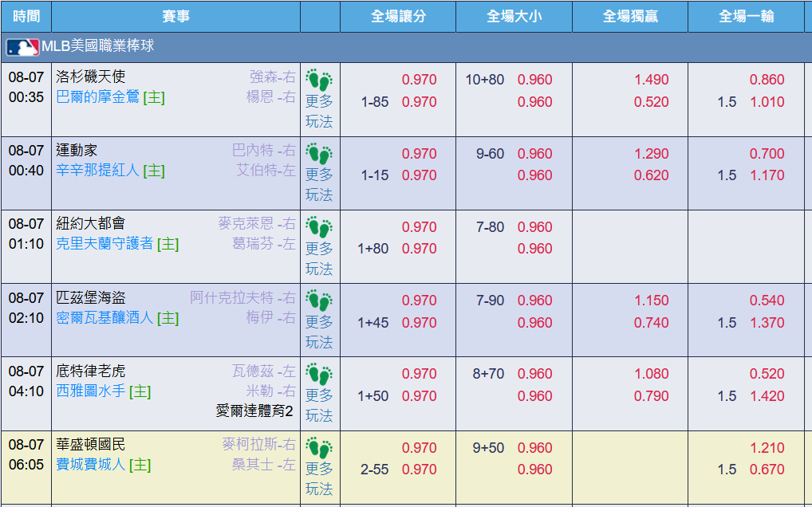Click the MLB league logo icon
This screenshot has width=812, height=507.
point(22,47)
